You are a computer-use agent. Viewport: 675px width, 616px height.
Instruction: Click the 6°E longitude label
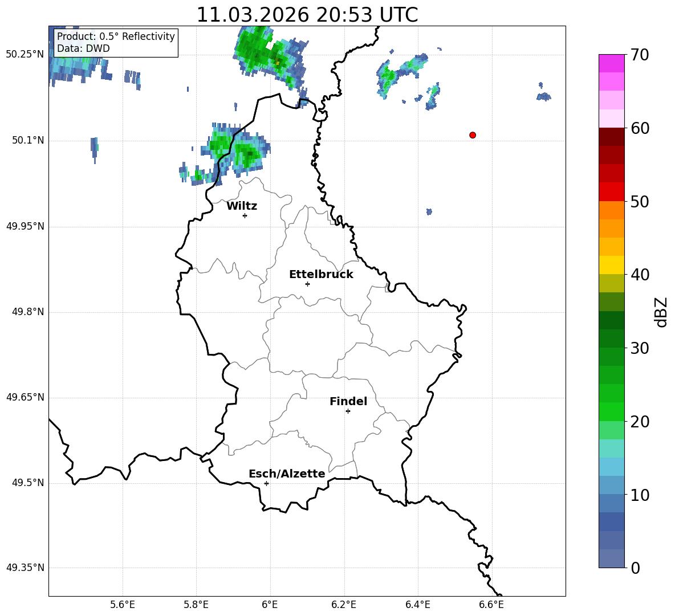pos(270,605)
